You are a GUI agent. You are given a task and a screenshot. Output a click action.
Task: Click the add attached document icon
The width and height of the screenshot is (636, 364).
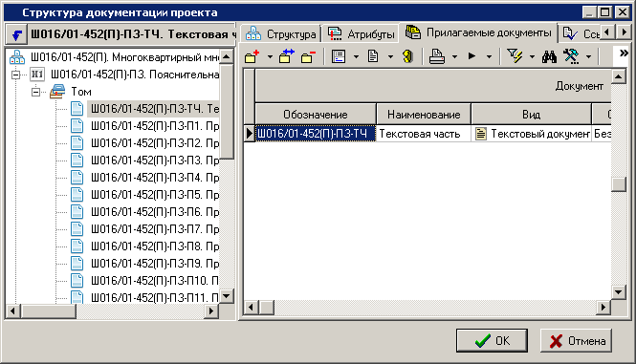252,56
